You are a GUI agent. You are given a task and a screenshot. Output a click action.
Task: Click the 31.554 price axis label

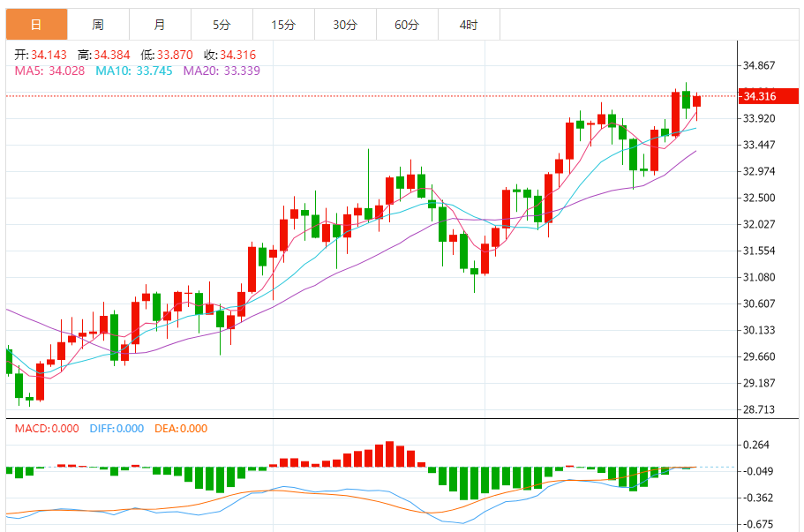[759, 251]
